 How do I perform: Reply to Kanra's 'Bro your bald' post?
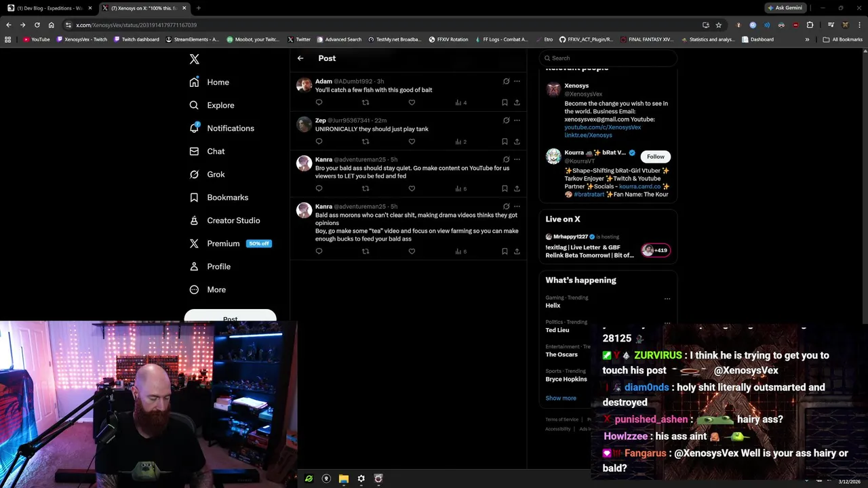(x=319, y=188)
